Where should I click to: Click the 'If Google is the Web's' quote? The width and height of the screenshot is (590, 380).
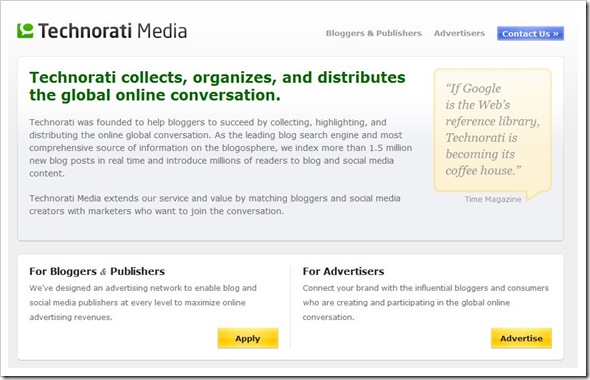coord(493,129)
